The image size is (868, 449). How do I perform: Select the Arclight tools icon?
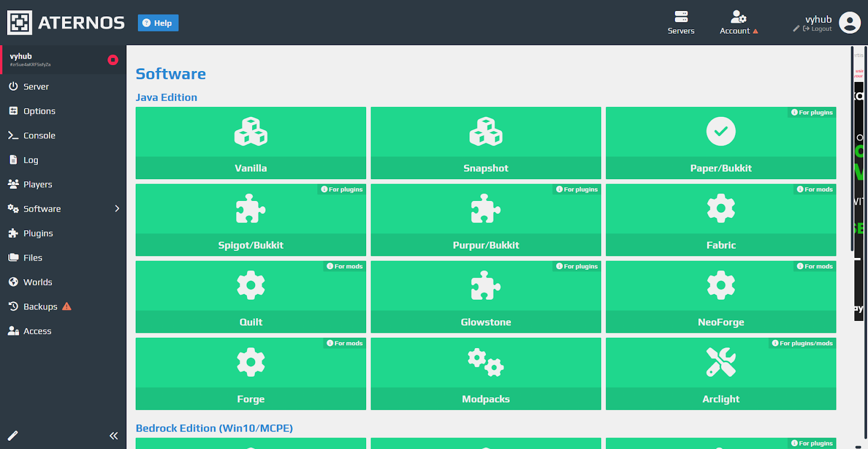(x=721, y=362)
